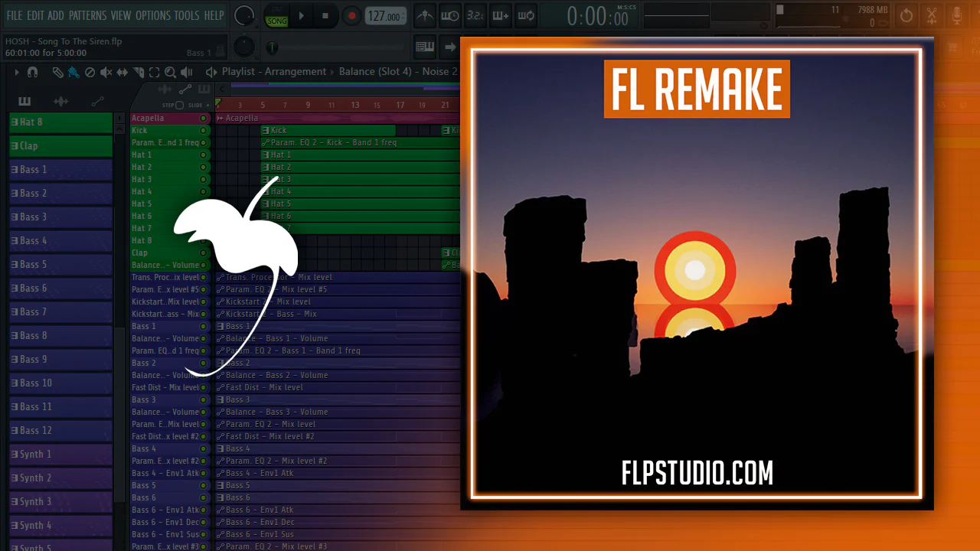980x551 pixels.
Task: Enable wait for input to start playing
Action: coord(450,15)
